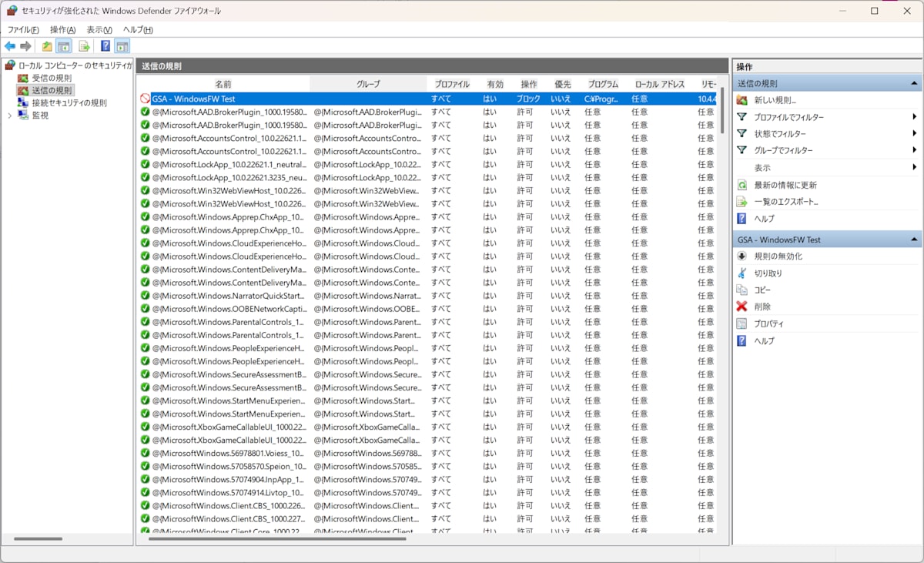This screenshot has width=924, height=563.
Task: Select 受信の規則 in the tree
Action: pos(52,78)
